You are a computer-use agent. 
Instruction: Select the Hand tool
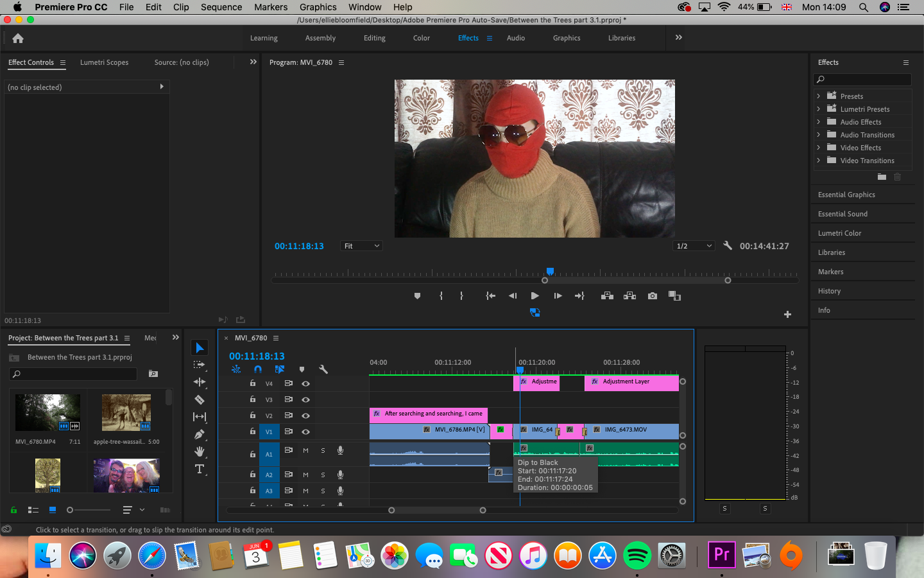tap(200, 451)
